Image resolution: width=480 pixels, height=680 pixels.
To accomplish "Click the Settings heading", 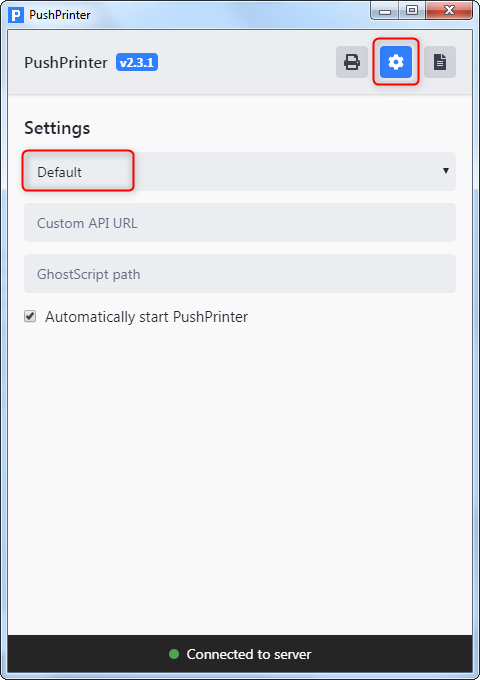I will (57, 128).
